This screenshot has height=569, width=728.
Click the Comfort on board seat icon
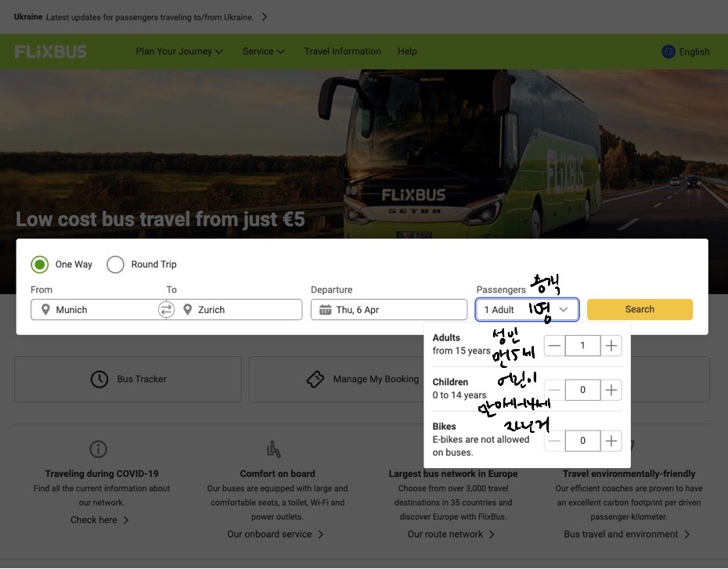point(274,448)
